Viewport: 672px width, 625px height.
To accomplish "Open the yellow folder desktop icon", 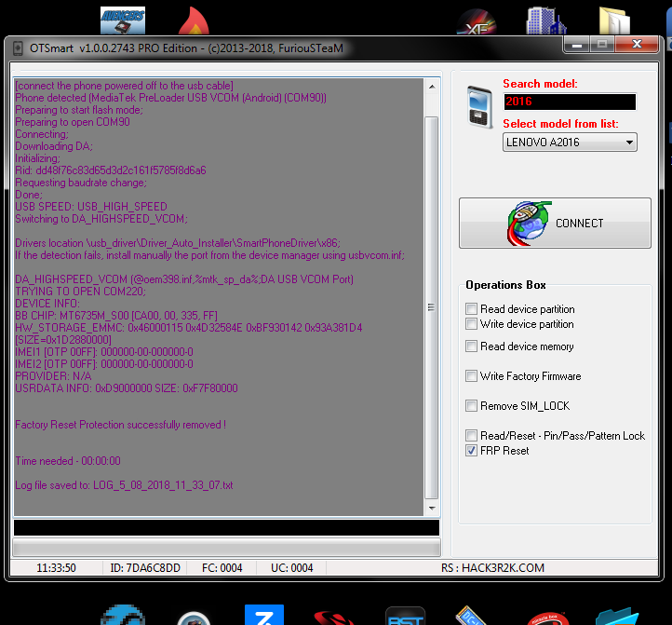I will point(614,20).
